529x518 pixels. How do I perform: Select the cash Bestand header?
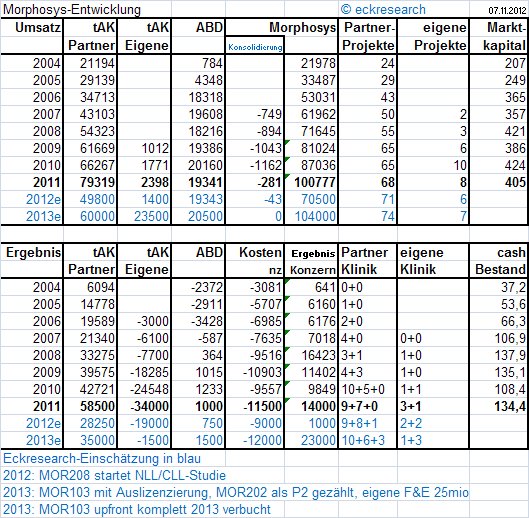click(500, 261)
